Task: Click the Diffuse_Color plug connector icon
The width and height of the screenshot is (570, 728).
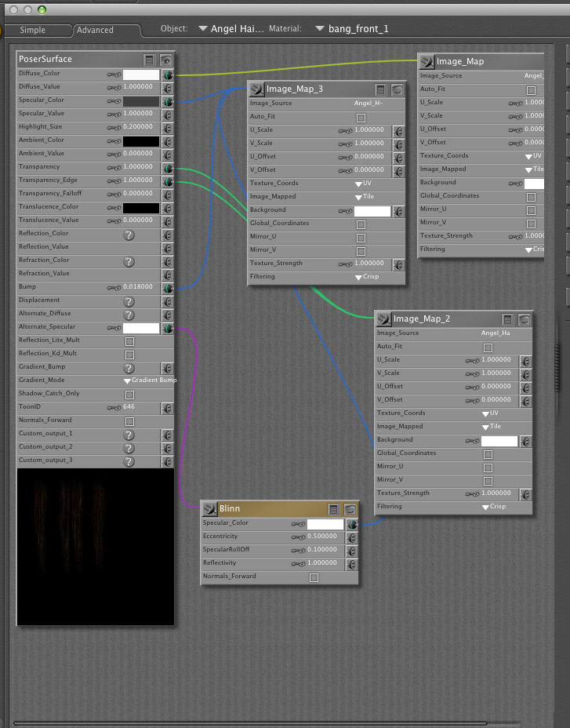Action: (168, 75)
